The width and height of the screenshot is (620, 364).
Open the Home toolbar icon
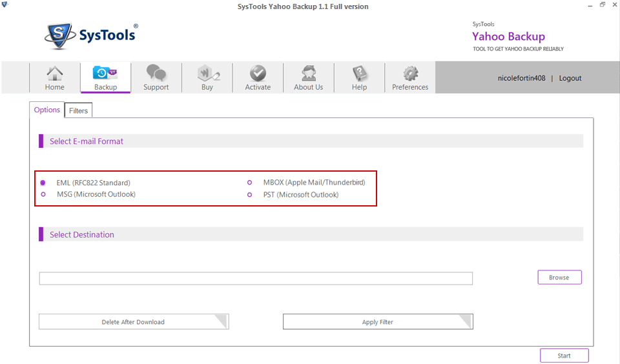[54, 78]
